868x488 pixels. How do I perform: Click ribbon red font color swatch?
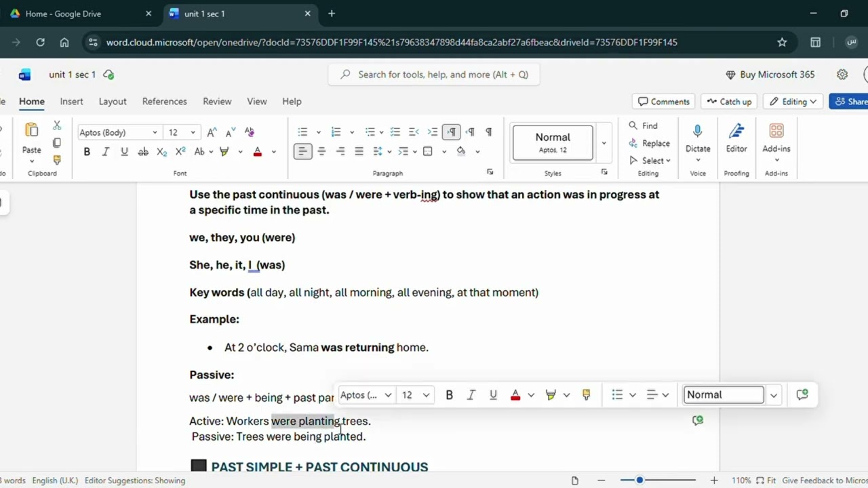(258, 152)
